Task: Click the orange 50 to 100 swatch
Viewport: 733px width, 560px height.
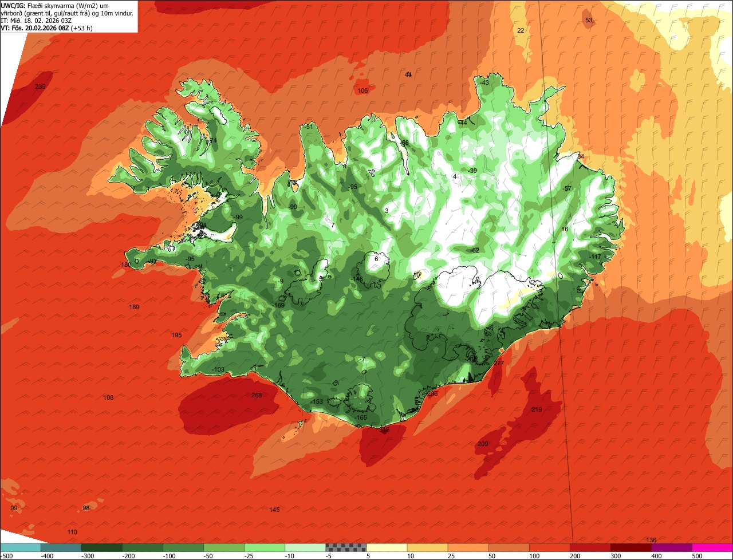Action: [509, 547]
